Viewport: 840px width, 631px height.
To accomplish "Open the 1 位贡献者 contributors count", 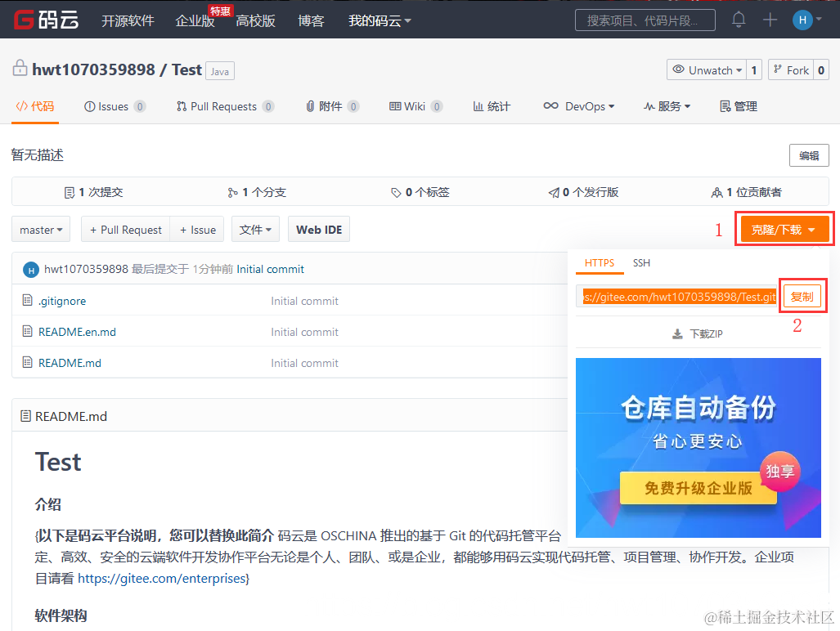I will (746, 192).
